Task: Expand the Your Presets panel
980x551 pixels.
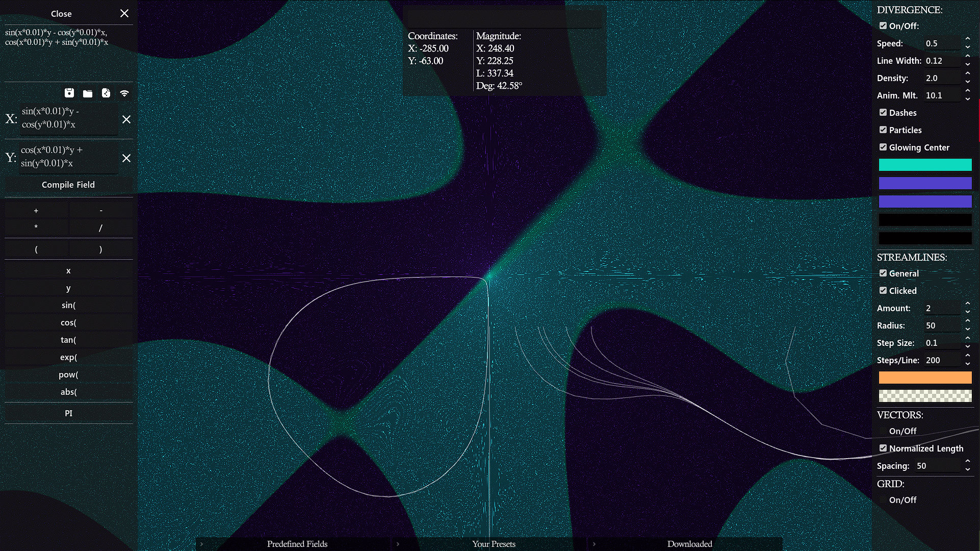Action: (x=493, y=544)
